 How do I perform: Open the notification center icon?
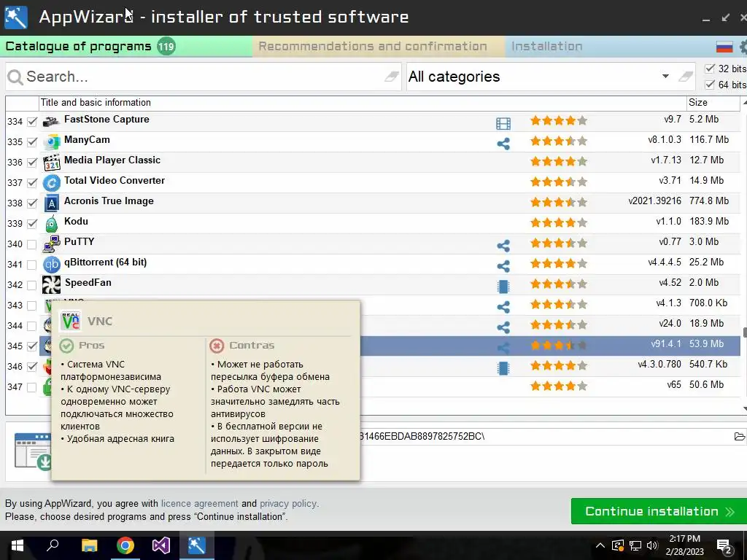pos(724,547)
